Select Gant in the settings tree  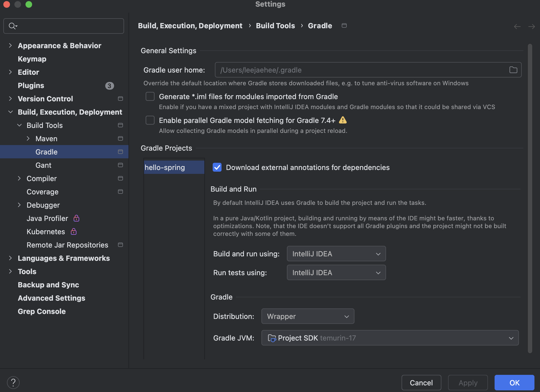tap(43, 165)
